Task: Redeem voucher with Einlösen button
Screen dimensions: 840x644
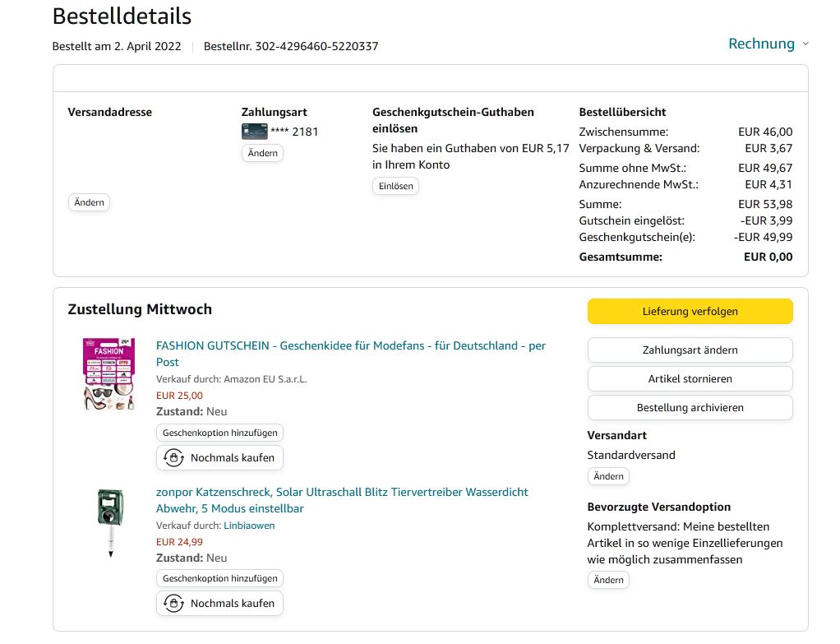Action: pyautogui.click(x=395, y=186)
